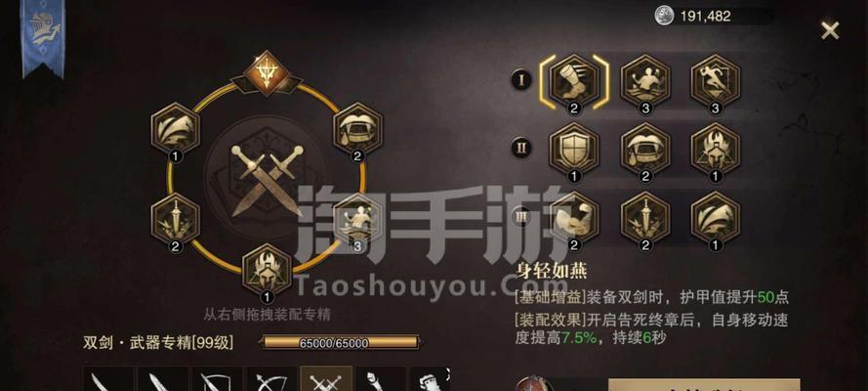Select the running figure mastery in tier I
868x391 pixels.
pyautogui.click(x=716, y=81)
